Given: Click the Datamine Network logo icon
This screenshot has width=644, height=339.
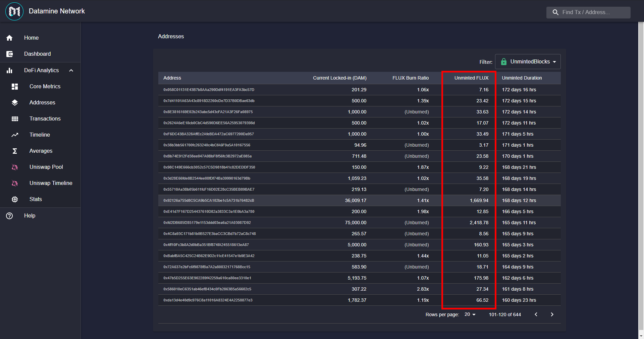Looking at the screenshot, I should 14,11.
